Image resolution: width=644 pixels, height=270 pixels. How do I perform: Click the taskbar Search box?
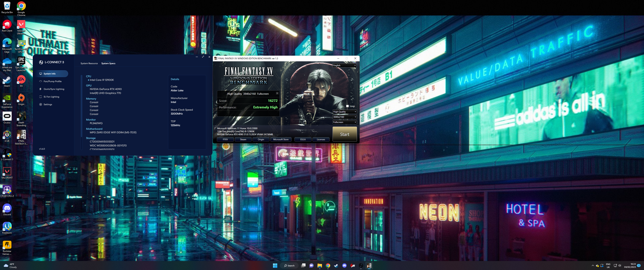[x=289, y=265]
